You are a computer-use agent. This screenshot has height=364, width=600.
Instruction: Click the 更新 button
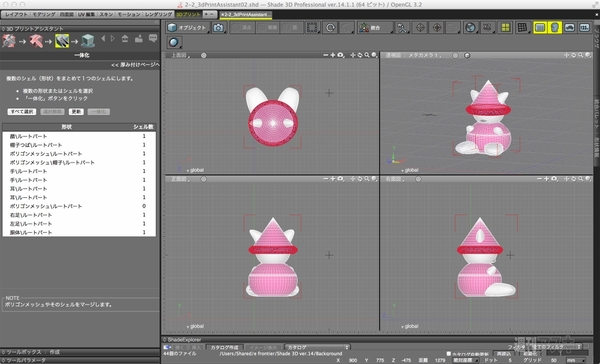(x=76, y=112)
